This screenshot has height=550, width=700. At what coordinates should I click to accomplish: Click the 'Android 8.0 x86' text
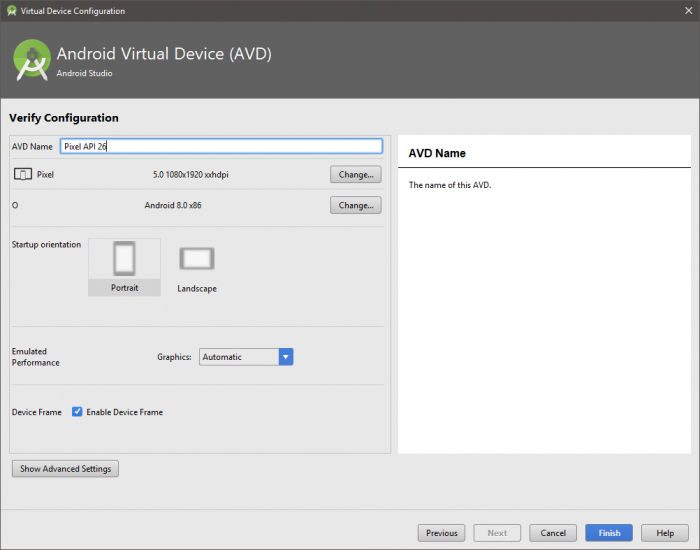click(x=173, y=205)
